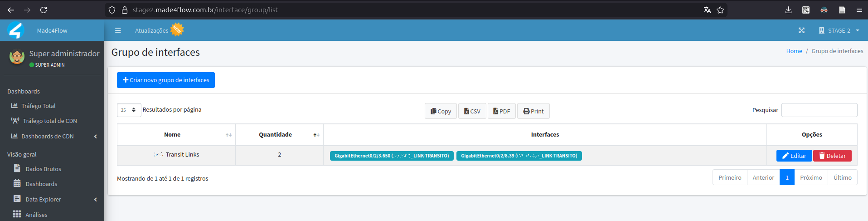Click the fullscreen expand icon

[801, 30]
